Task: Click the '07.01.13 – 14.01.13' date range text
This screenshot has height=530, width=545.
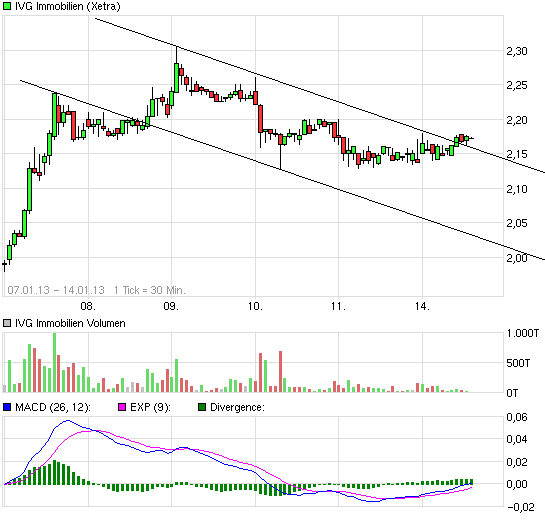Action: 56,290
